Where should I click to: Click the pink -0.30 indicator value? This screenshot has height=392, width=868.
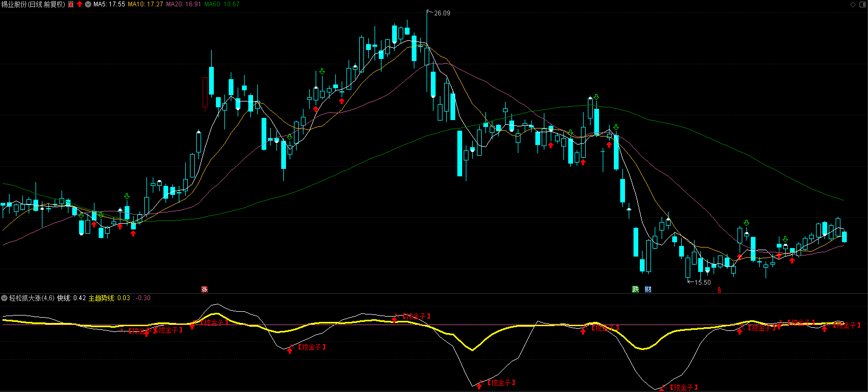point(143,298)
